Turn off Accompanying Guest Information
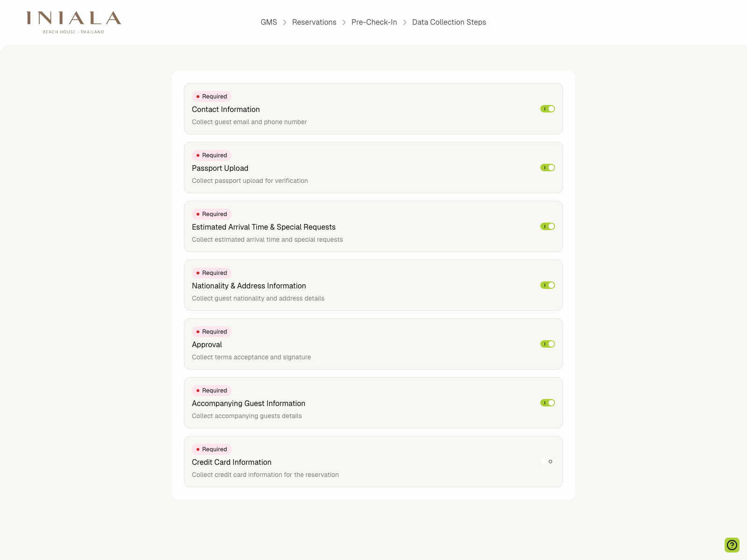Screen dimensions: 747x560 pyautogui.click(x=547, y=402)
